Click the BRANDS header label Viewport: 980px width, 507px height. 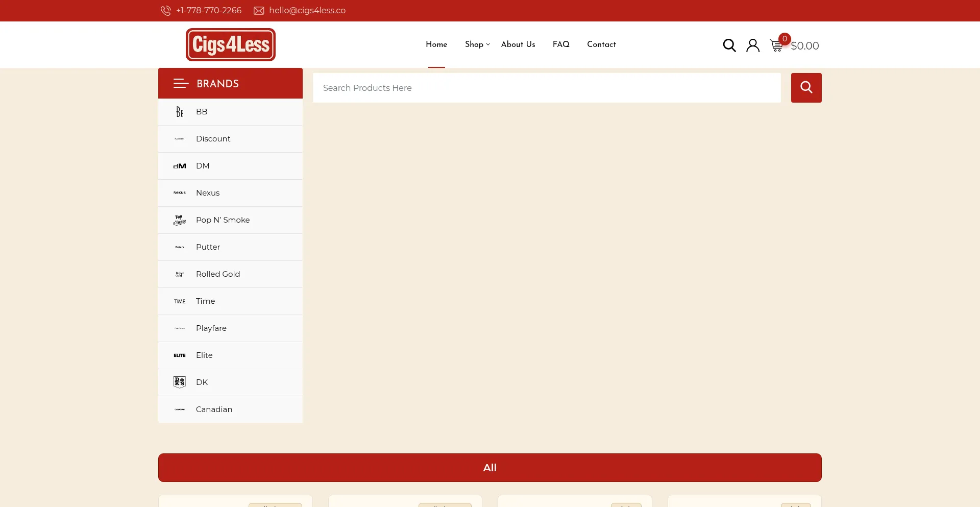218,84
